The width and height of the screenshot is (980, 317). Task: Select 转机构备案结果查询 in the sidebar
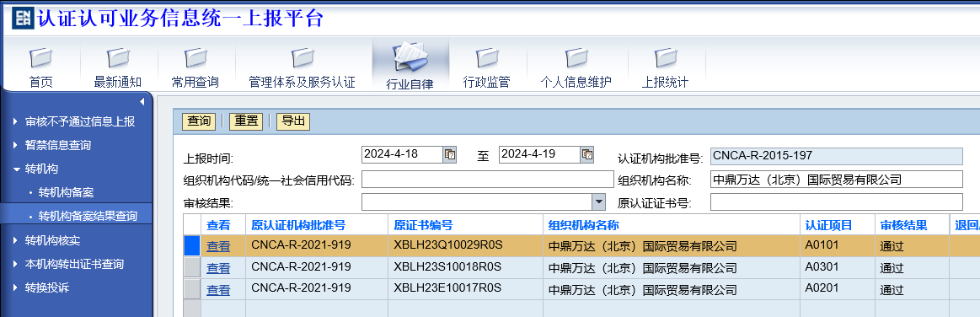point(88,217)
